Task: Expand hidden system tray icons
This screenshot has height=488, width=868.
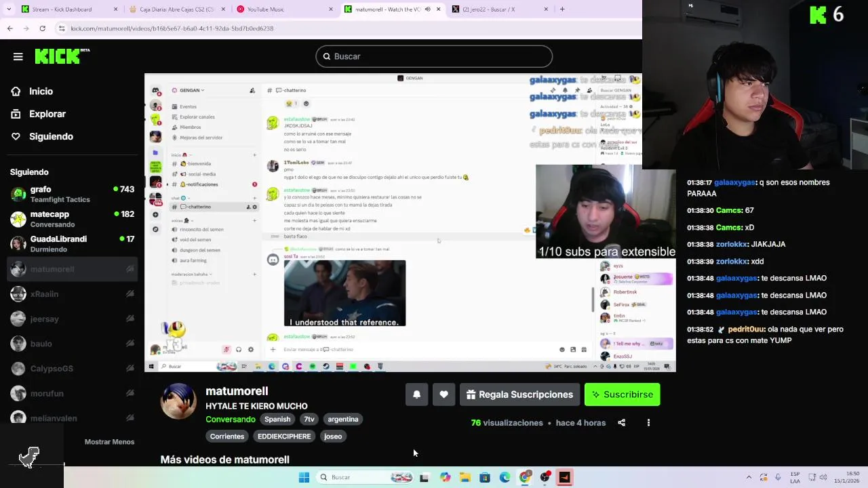Action: [749, 478]
